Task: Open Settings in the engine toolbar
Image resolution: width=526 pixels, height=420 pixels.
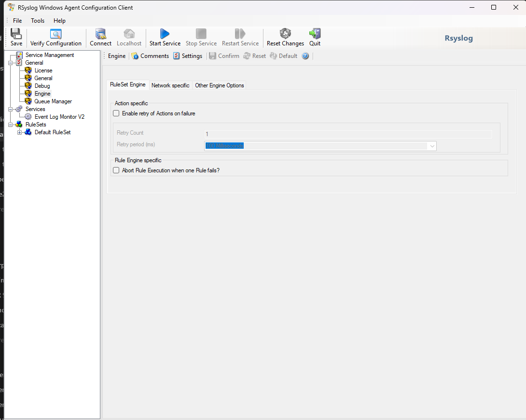Action: (x=188, y=56)
